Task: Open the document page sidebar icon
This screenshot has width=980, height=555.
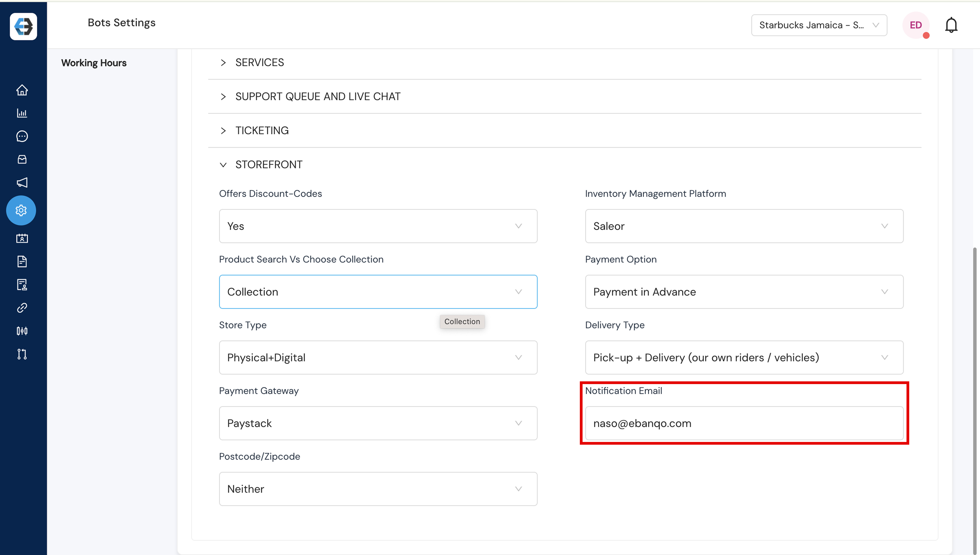Action: coord(22,261)
